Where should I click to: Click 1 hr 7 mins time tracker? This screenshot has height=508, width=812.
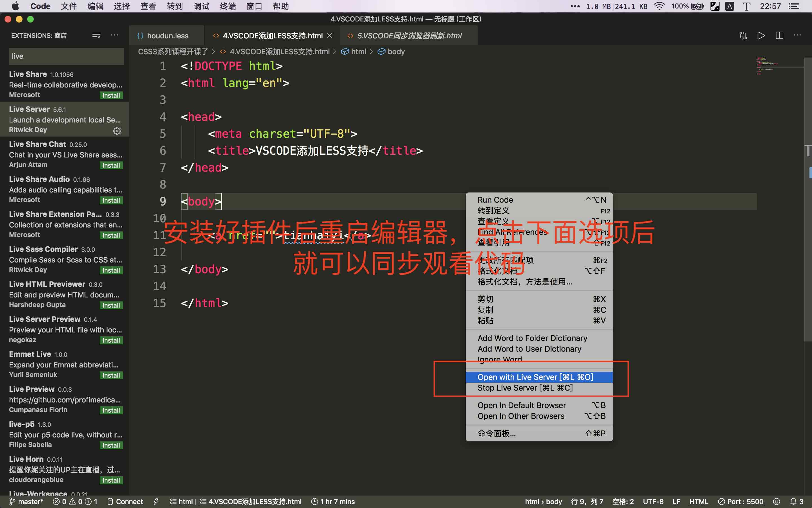(333, 502)
